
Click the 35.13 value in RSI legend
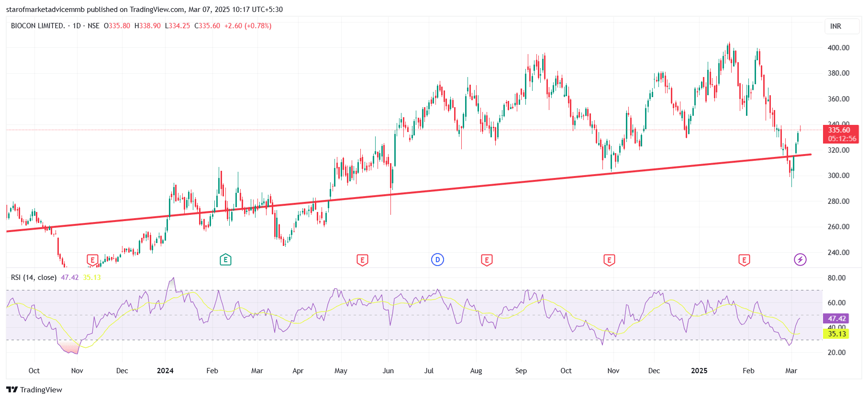[x=92, y=278]
